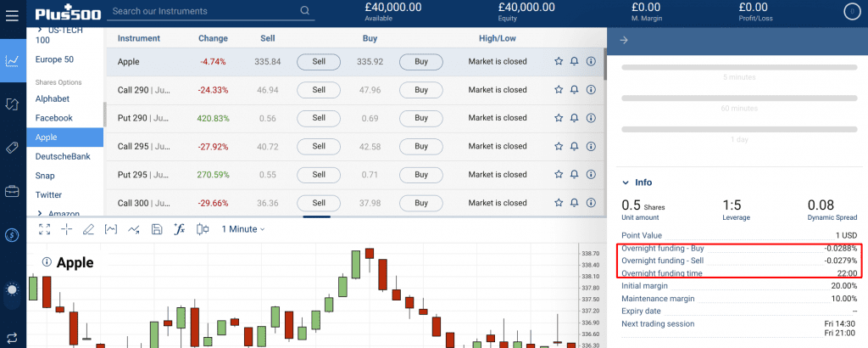Toggle the light/dark theme switch

(x=13, y=290)
